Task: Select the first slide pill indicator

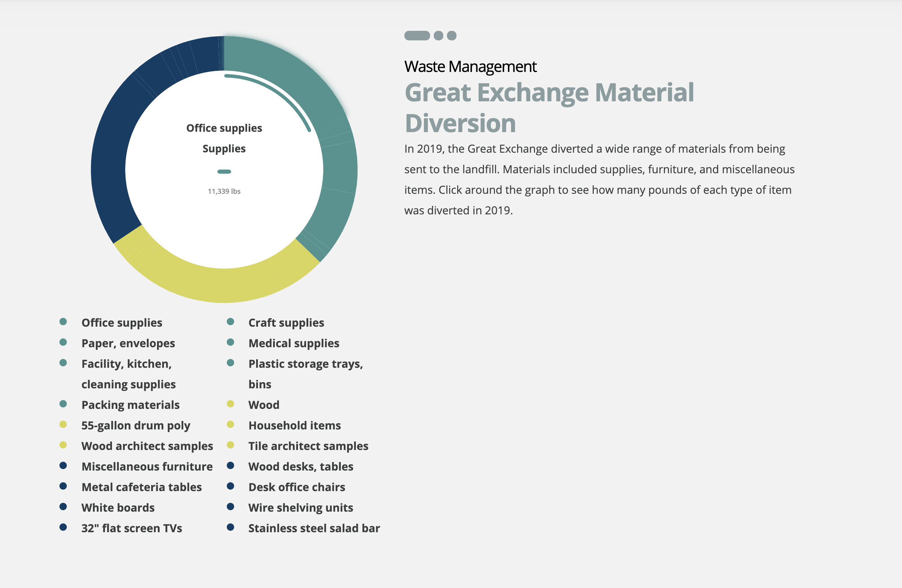Action: 417,36
